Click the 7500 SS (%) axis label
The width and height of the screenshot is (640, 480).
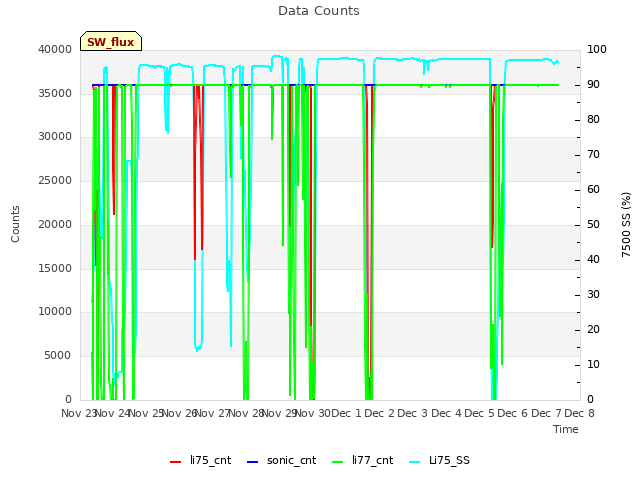pyautogui.click(x=626, y=224)
